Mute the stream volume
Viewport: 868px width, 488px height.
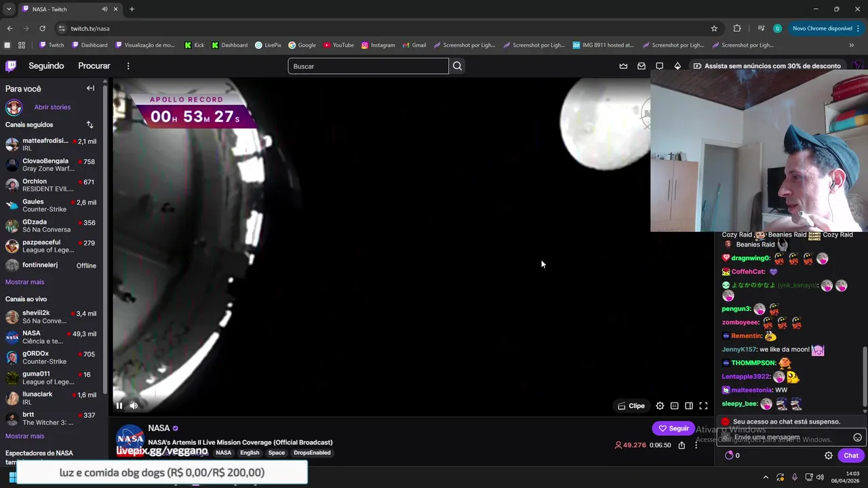click(x=134, y=405)
